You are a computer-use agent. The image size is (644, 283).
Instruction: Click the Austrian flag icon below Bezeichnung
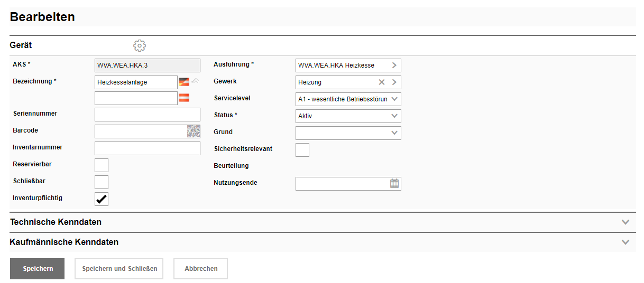[184, 98]
